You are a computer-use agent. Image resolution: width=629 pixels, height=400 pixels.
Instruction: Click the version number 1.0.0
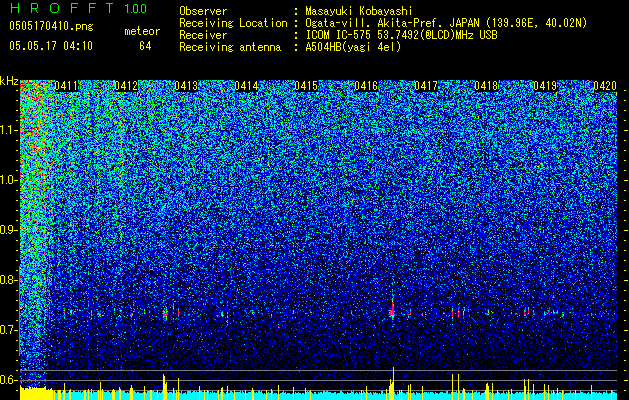coord(136,9)
